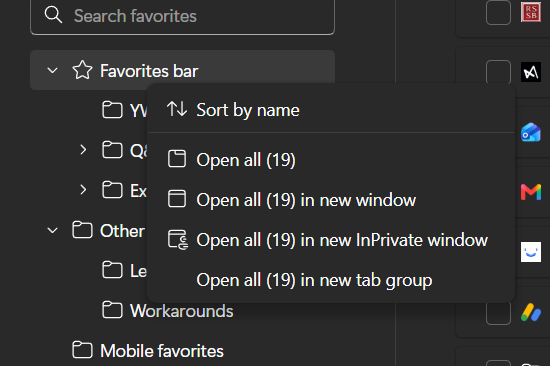Click the new window icon in menu
This screenshot has width=550, height=366.
pos(177,199)
